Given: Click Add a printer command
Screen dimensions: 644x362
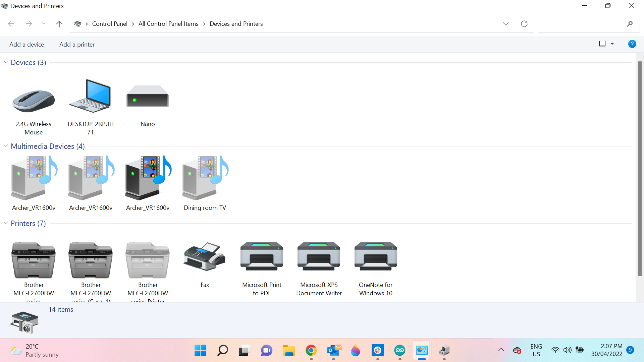Looking at the screenshot, I should pyautogui.click(x=77, y=45).
